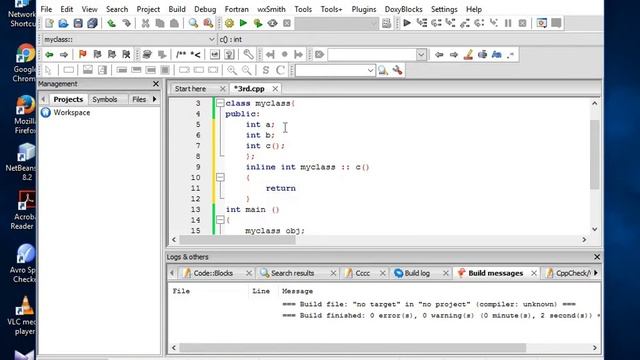Open Find with the magnifier icon
The image size is (640, 360).
point(193,23)
